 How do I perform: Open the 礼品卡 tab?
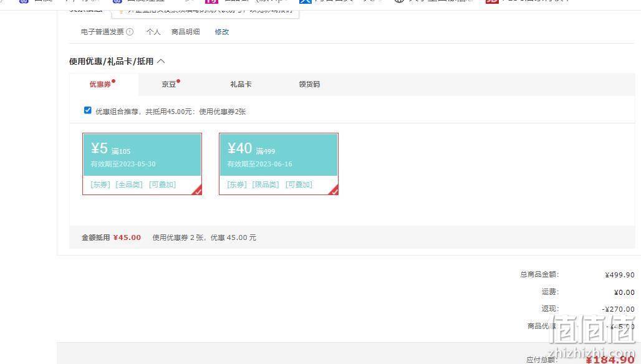(x=241, y=84)
